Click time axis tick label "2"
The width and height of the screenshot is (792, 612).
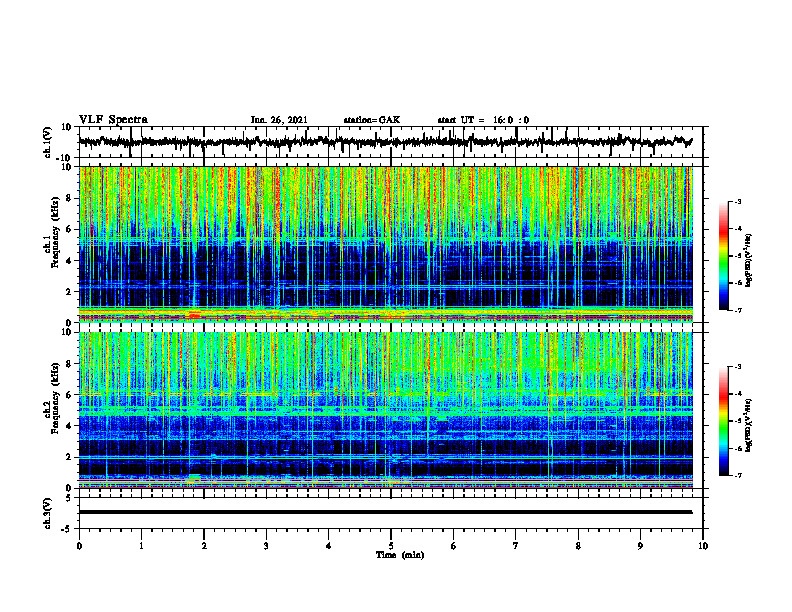click(204, 546)
